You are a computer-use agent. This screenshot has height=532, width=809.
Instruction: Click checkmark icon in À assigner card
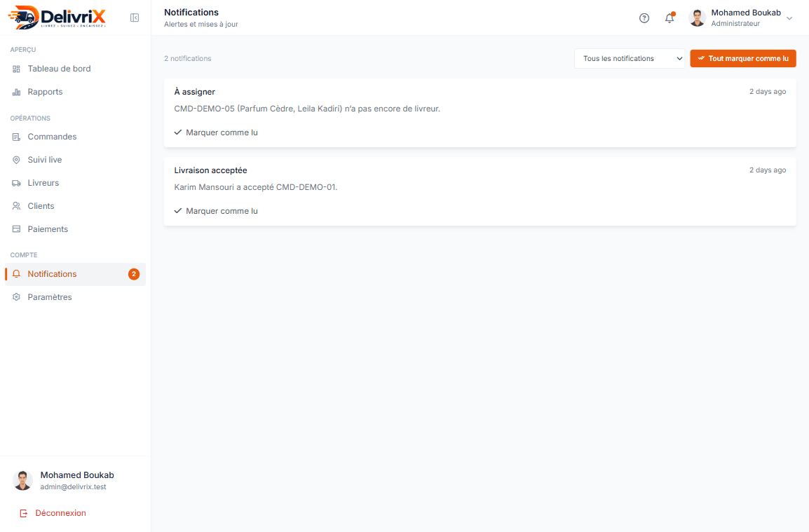click(178, 132)
